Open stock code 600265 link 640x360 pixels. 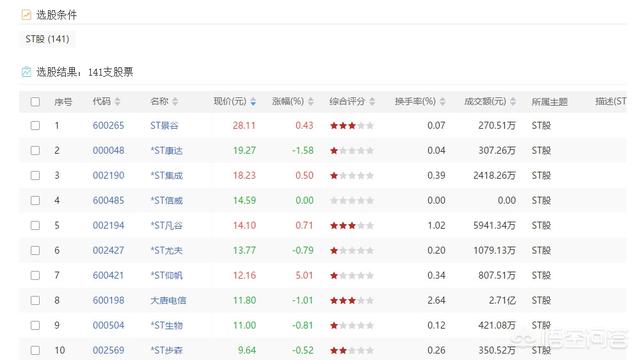tap(108, 125)
